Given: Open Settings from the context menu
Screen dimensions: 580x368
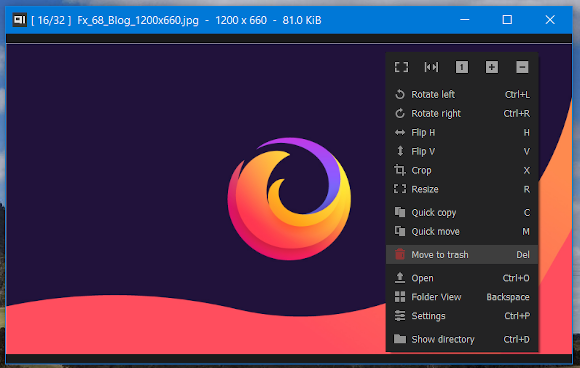Looking at the screenshot, I should coord(462,315).
